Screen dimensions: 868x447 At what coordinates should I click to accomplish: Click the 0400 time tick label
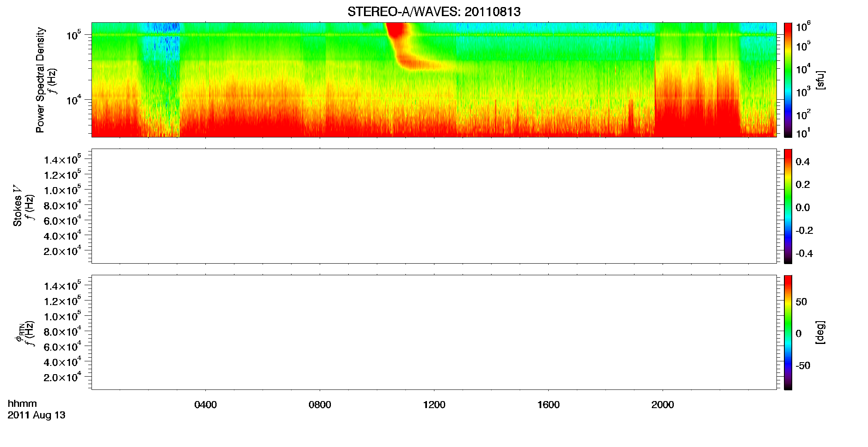[x=205, y=405]
